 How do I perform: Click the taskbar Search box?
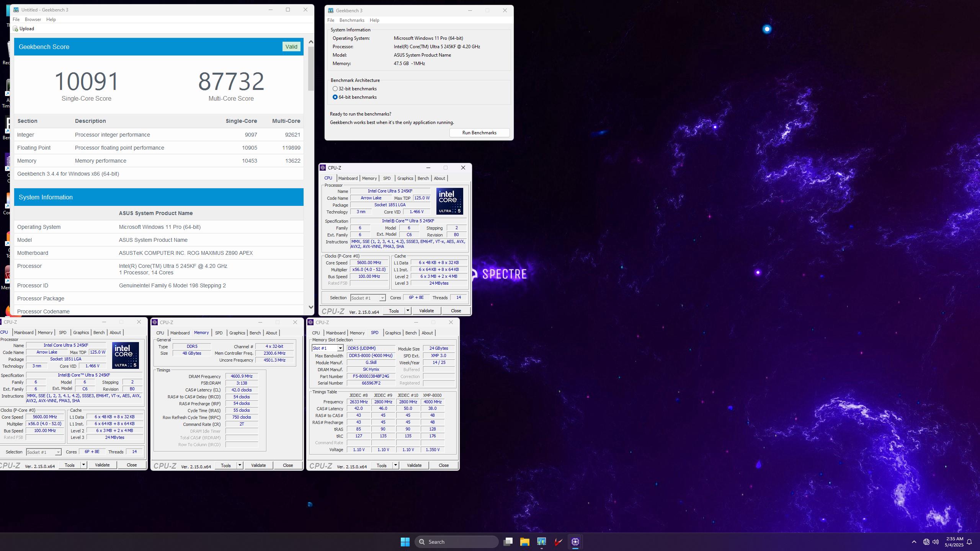coord(457,542)
